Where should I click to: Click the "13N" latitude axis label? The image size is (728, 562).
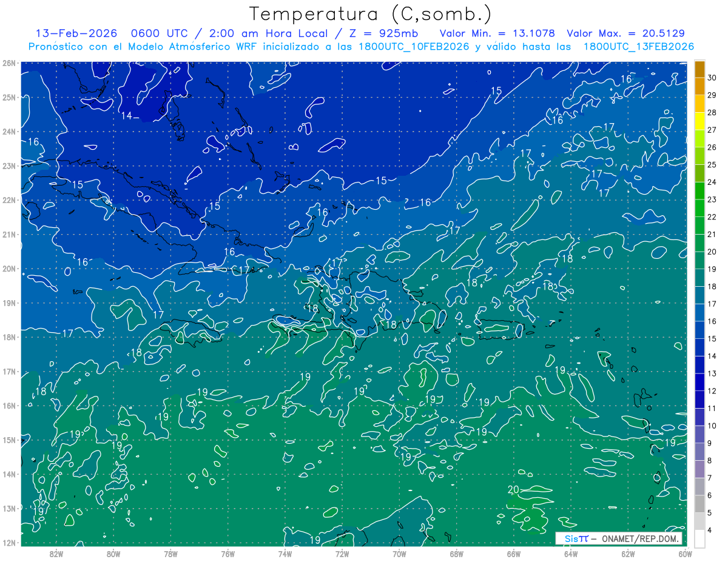[8, 508]
